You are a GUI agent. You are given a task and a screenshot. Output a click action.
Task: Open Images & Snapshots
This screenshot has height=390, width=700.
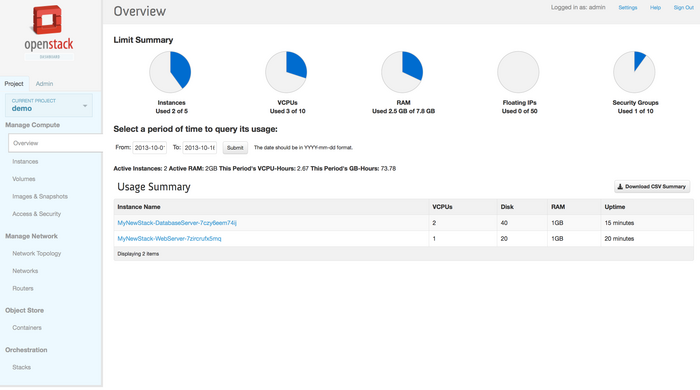pos(40,196)
